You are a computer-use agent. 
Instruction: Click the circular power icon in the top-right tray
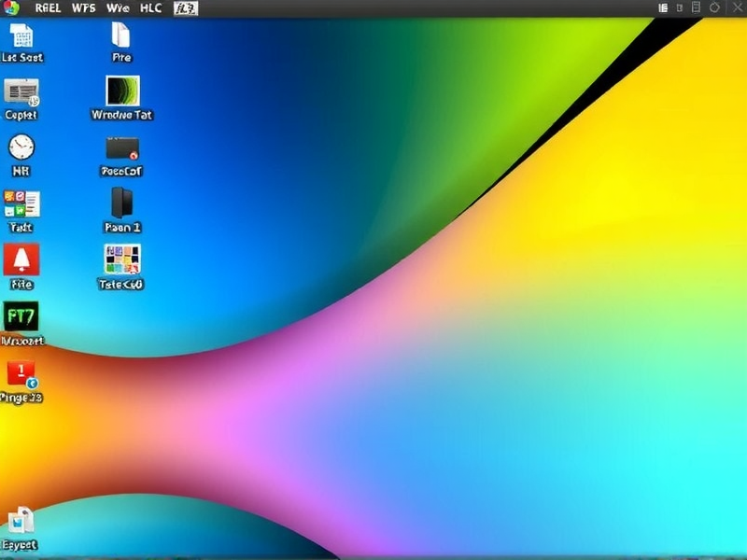point(714,7)
